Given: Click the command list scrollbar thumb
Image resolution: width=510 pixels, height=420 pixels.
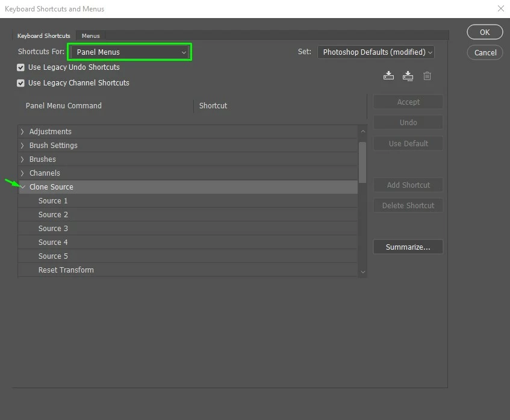Looking at the screenshot, I should pyautogui.click(x=362, y=162).
